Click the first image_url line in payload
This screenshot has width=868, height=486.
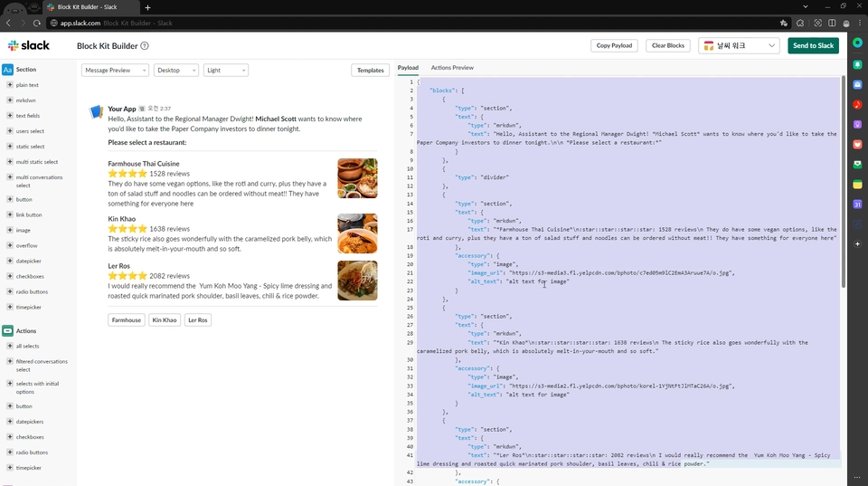[600, 272]
